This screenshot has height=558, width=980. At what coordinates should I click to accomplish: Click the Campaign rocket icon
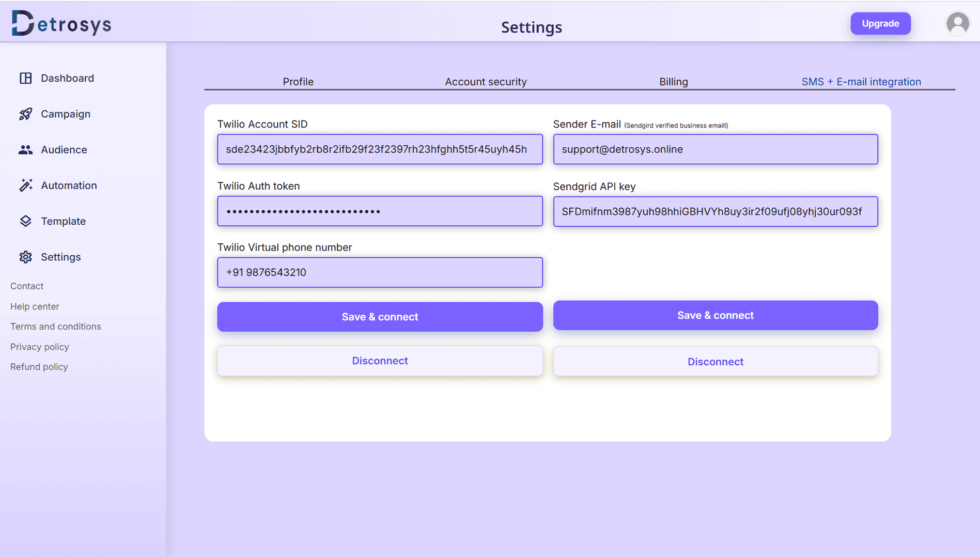point(26,114)
